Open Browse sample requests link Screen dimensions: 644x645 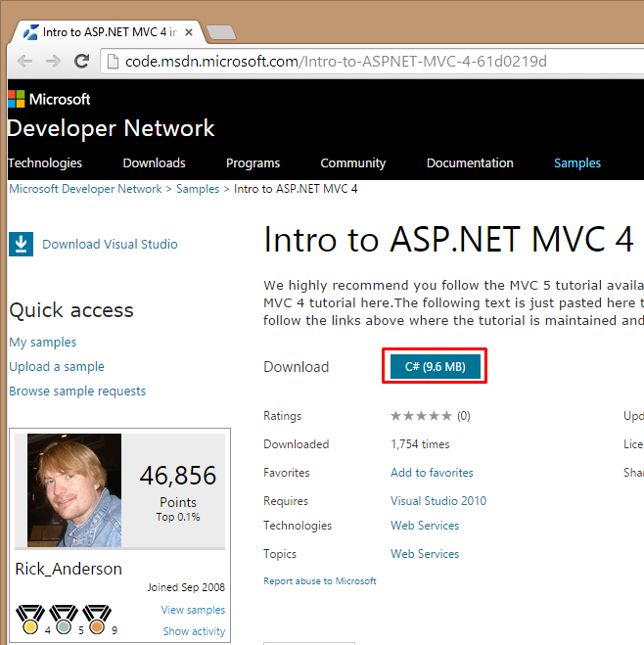click(77, 391)
